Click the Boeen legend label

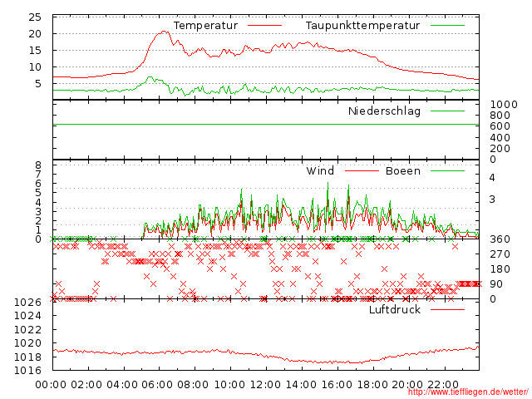click(x=402, y=170)
